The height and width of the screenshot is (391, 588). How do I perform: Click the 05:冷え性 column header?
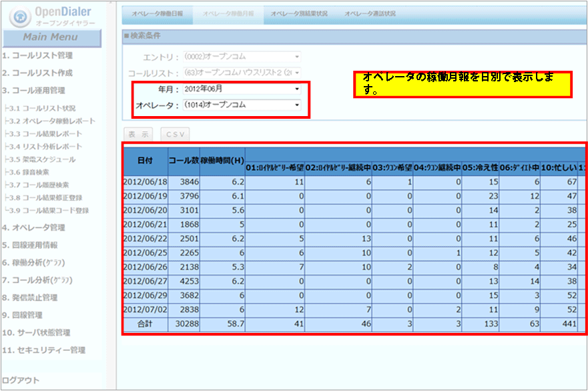(481, 168)
